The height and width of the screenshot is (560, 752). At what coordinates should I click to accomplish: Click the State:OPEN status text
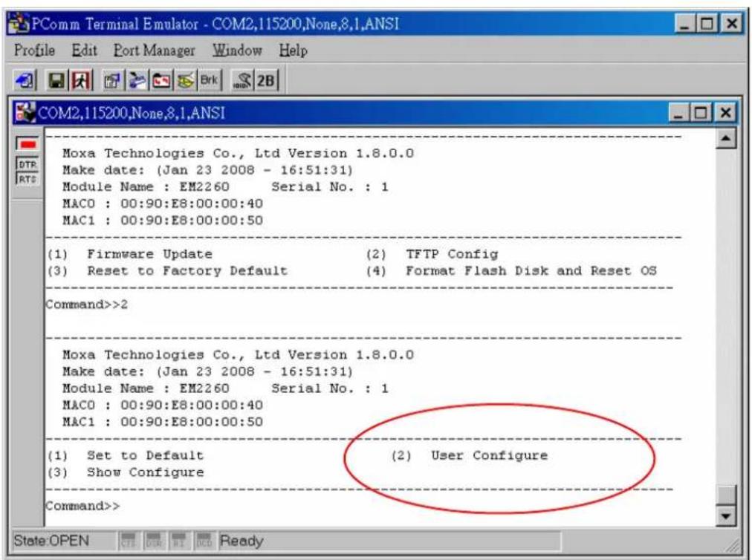(51, 541)
